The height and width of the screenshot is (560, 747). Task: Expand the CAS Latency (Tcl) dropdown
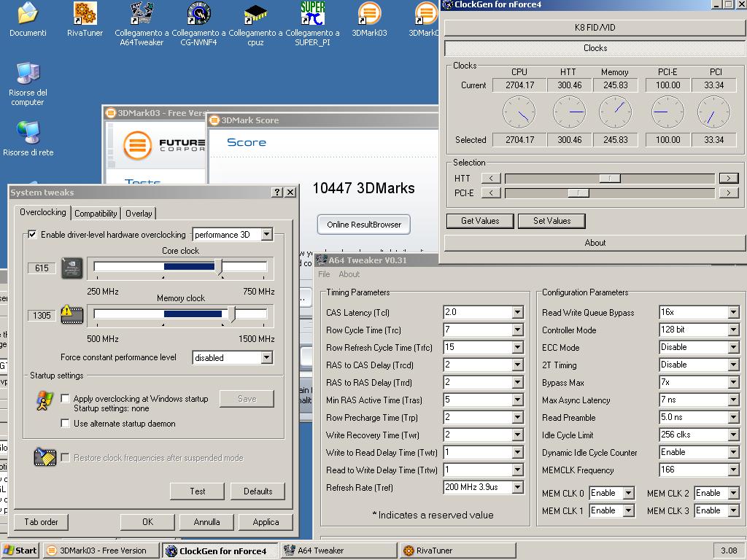click(x=517, y=312)
